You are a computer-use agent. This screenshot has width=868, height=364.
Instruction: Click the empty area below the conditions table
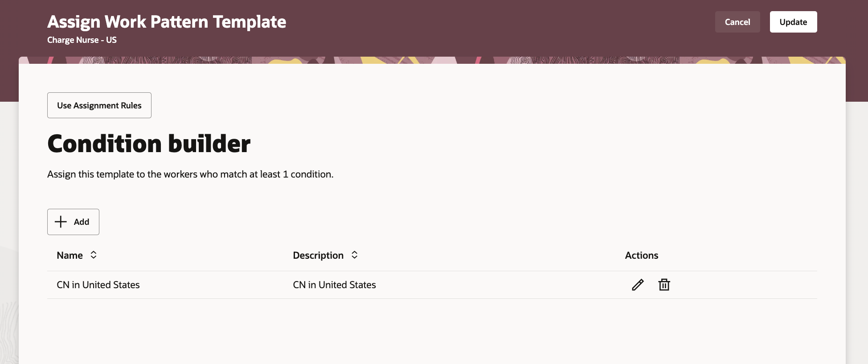click(x=432, y=331)
